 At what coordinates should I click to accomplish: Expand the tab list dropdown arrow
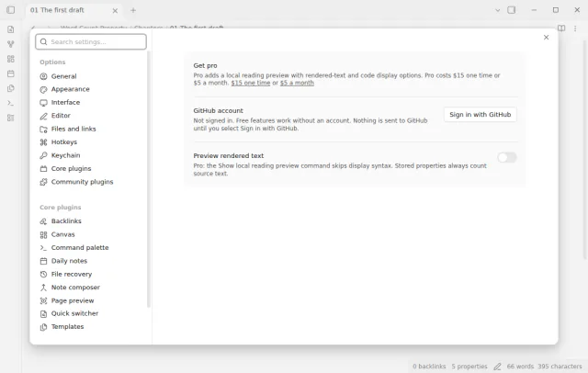tap(498, 10)
